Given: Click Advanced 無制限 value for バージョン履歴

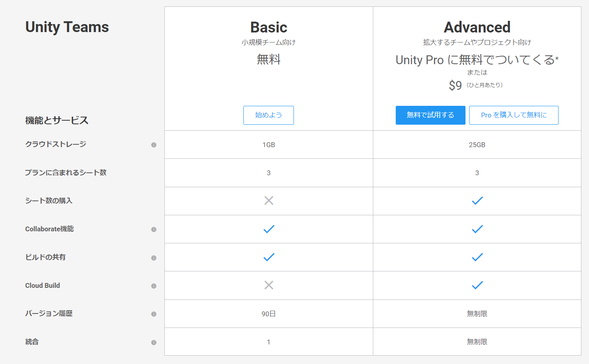Looking at the screenshot, I should (x=477, y=314).
